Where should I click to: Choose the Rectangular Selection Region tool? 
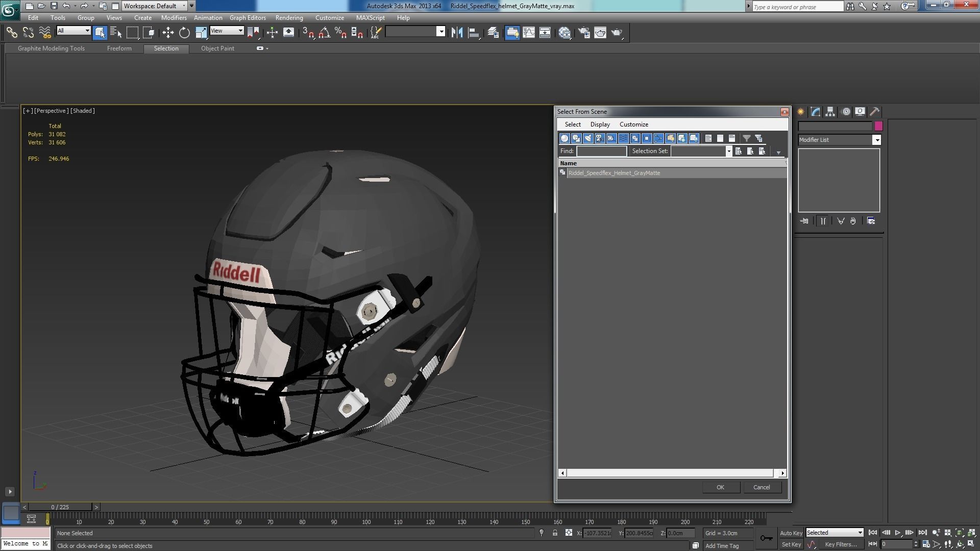[132, 33]
